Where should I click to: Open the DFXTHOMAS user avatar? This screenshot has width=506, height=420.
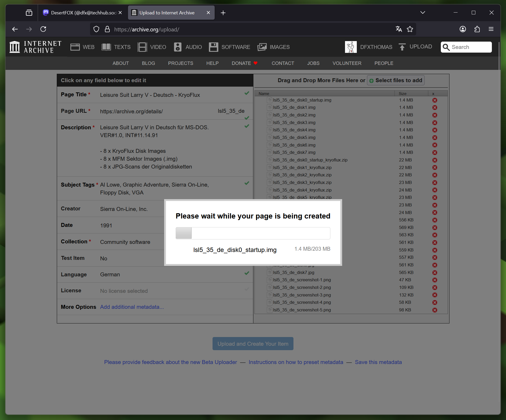point(351,47)
